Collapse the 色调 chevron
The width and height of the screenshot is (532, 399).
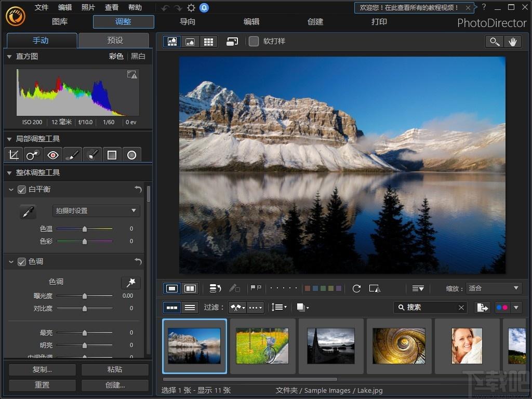point(11,262)
